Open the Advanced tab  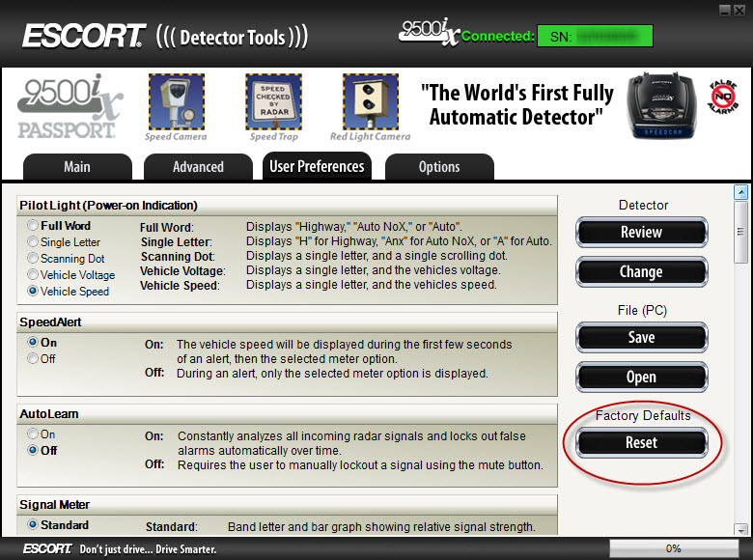point(198,167)
